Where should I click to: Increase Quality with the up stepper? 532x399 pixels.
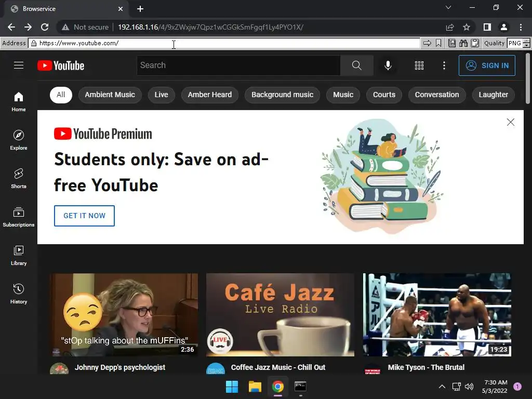click(x=526, y=41)
